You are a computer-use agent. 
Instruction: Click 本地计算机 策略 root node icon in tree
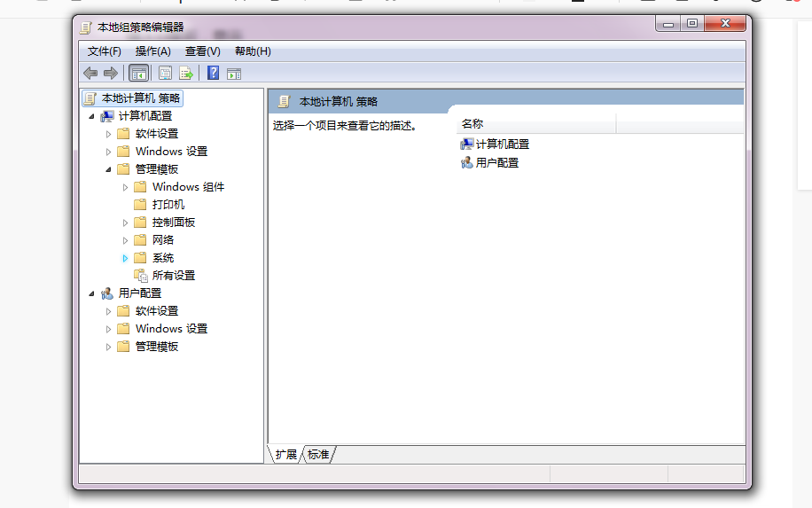pos(90,98)
